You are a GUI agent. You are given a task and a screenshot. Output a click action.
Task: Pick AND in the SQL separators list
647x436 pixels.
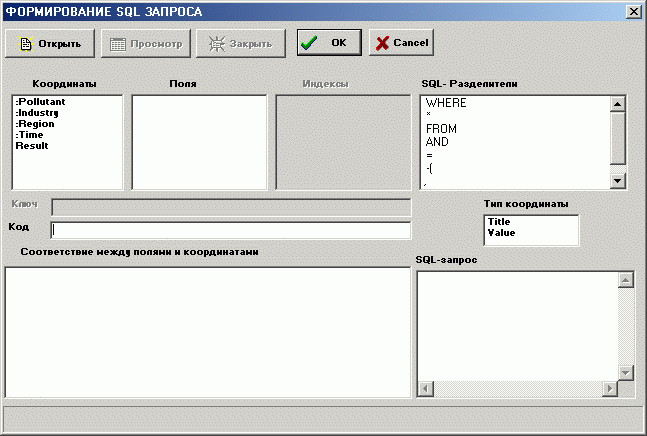(437, 142)
